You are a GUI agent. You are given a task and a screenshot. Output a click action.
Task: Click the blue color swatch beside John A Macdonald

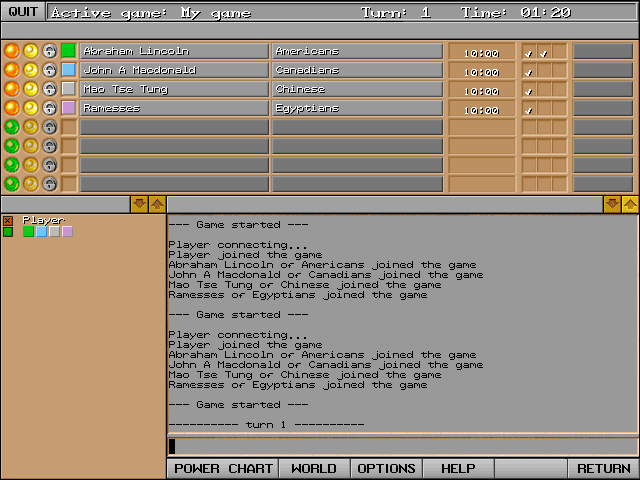point(69,70)
